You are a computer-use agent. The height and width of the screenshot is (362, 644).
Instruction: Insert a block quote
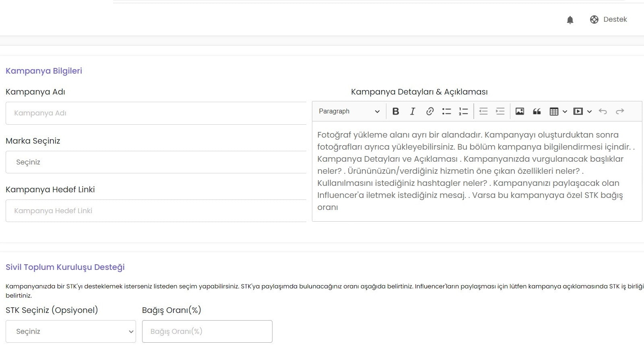537,111
